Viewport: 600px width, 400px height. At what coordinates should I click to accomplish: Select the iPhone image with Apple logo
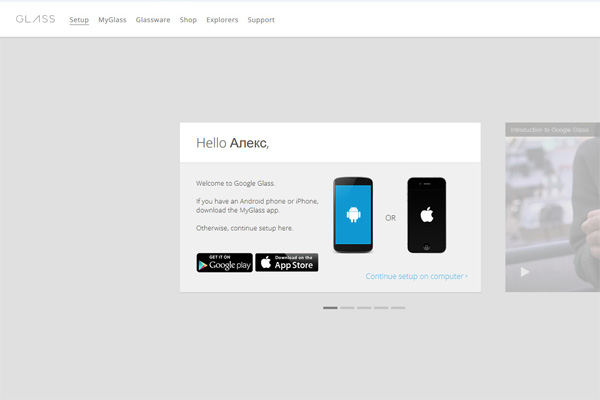[x=427, y=215]
